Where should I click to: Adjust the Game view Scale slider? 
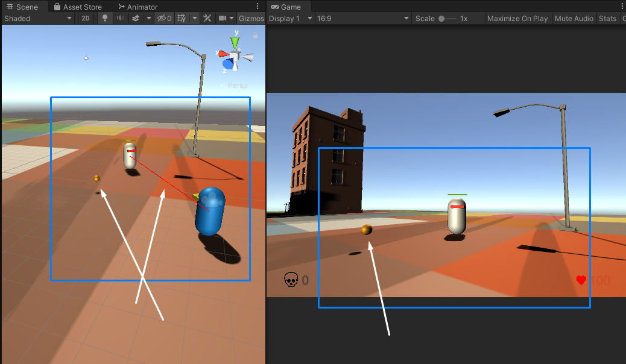tap(447, 18)
